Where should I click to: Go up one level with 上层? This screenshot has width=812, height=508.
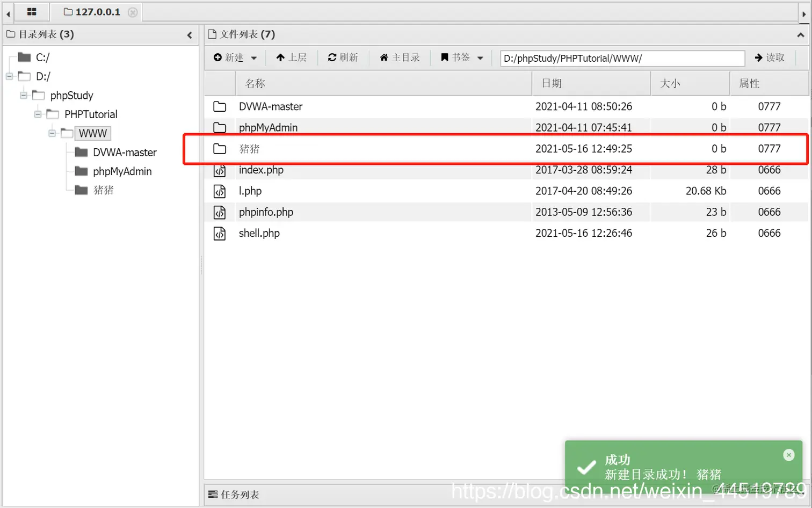(291, 57)
